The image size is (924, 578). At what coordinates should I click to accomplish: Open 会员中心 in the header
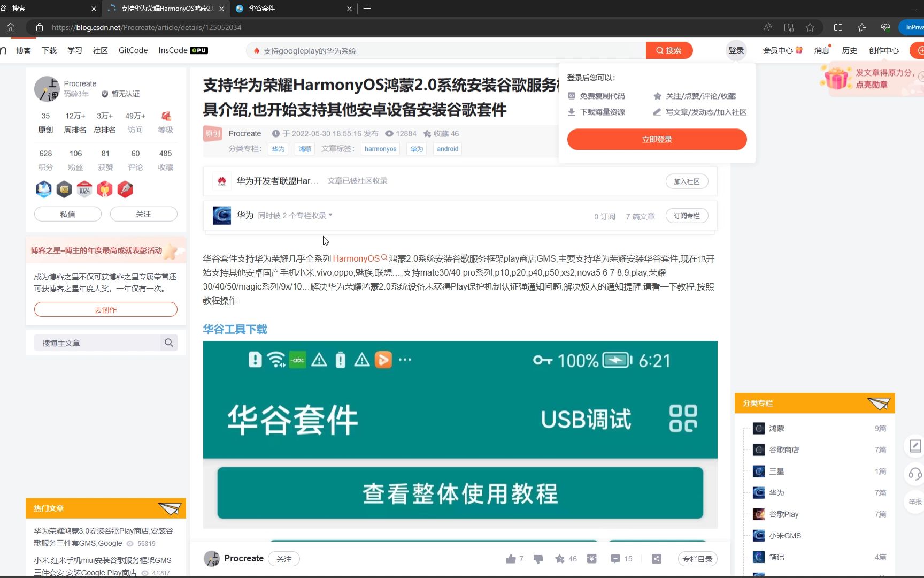click(782, 50)
